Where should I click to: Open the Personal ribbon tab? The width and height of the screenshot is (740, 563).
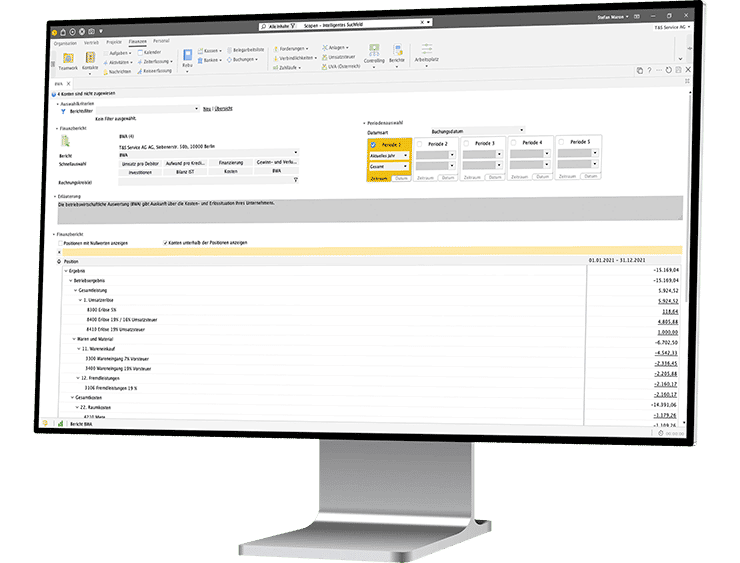tap(161, 42)
